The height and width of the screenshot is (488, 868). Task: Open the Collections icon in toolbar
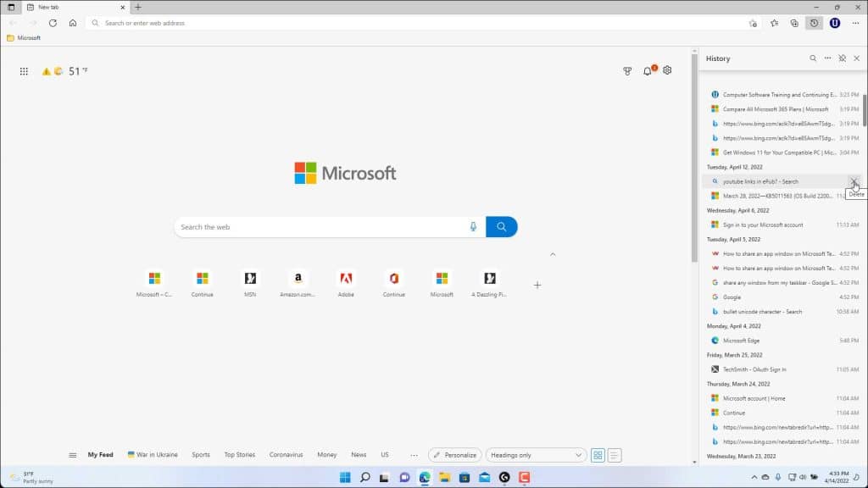point(793,23)
